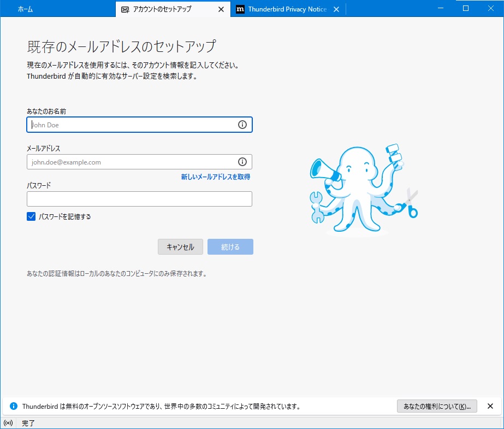Click into the メールアドレス input field
The width and height of the screenshot is (504, 429).
[131, 162]
